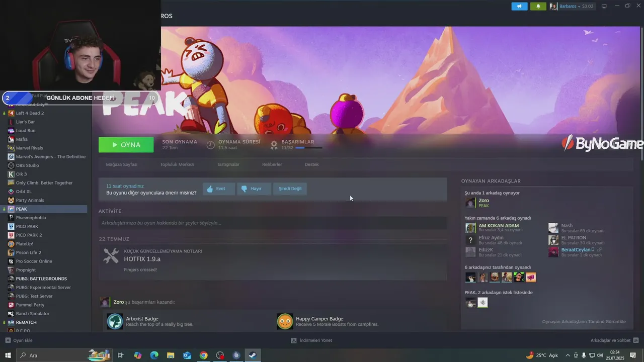Open Steam in the Windows taskbar
The image size is (644, 362).
[x=252, y=355]
